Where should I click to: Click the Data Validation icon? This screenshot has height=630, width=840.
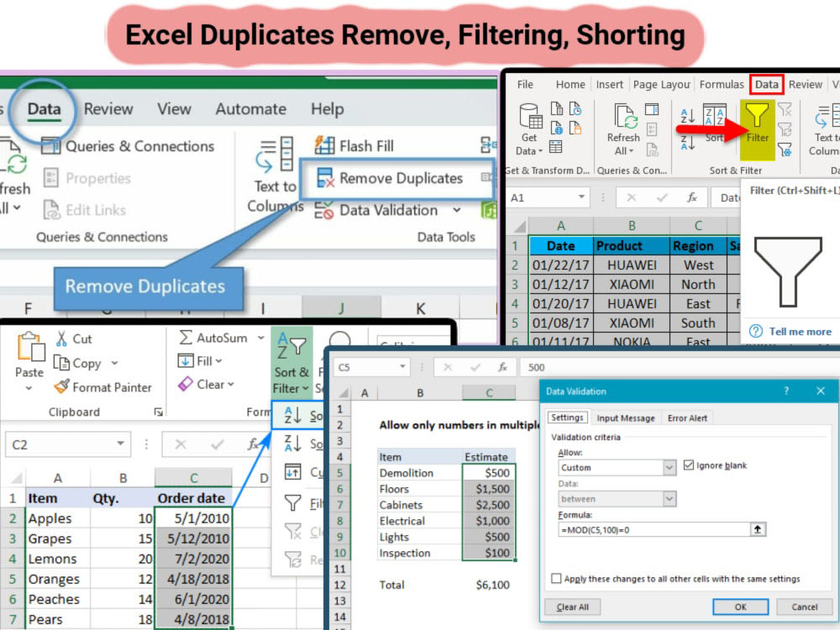pyautogui.click(x=323, y=210)
